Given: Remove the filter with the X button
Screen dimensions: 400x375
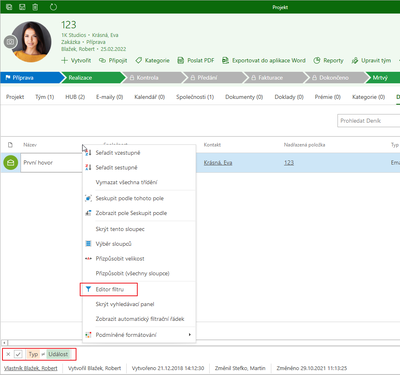Looking at the screenshot, I should point(8,354).
